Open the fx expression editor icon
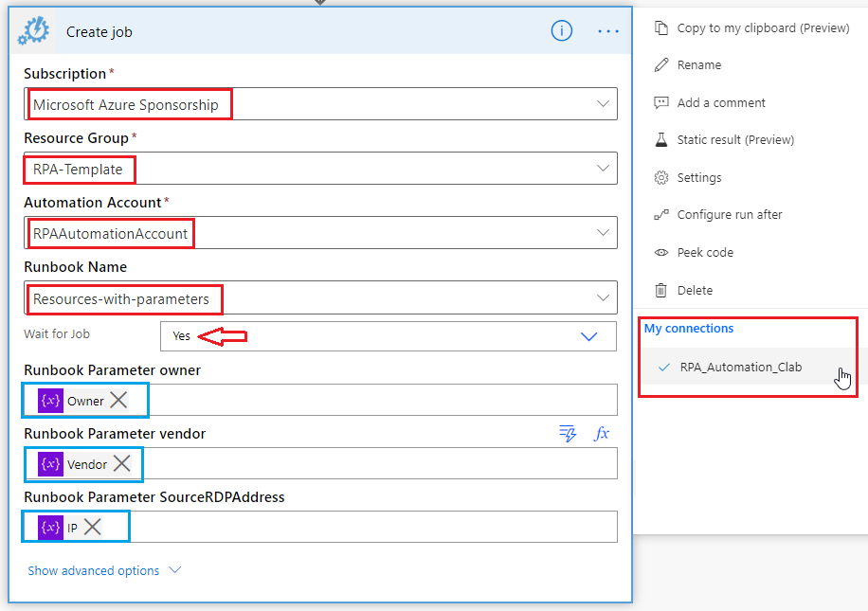This screenshot has height=611, width=868. 601,434
